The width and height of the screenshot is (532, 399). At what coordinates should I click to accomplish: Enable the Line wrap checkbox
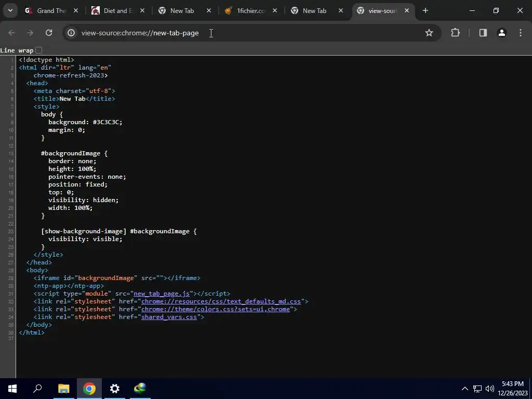(x=39, y=50)
